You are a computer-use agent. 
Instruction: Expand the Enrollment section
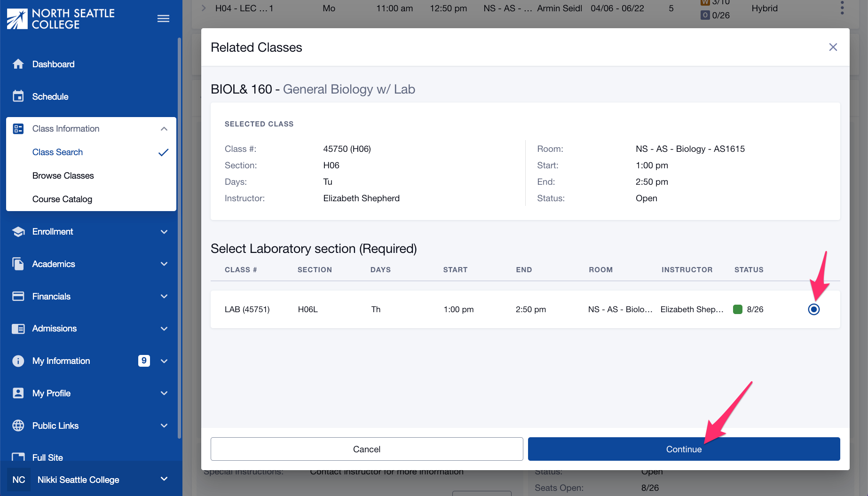164,231
